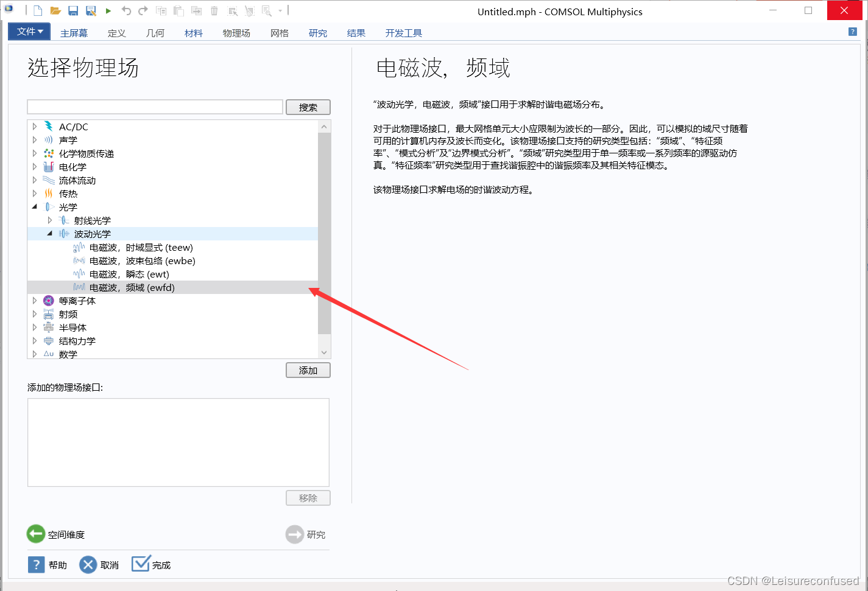Click the physics tree scrollbar up arrow
The height and width of the screenshot is (591, 868).
click(324, 127)
